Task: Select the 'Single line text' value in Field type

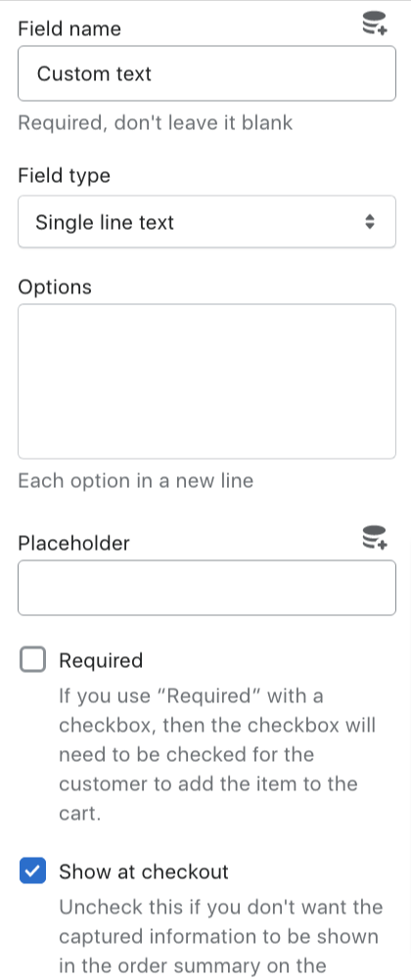Action: (105, 222)
